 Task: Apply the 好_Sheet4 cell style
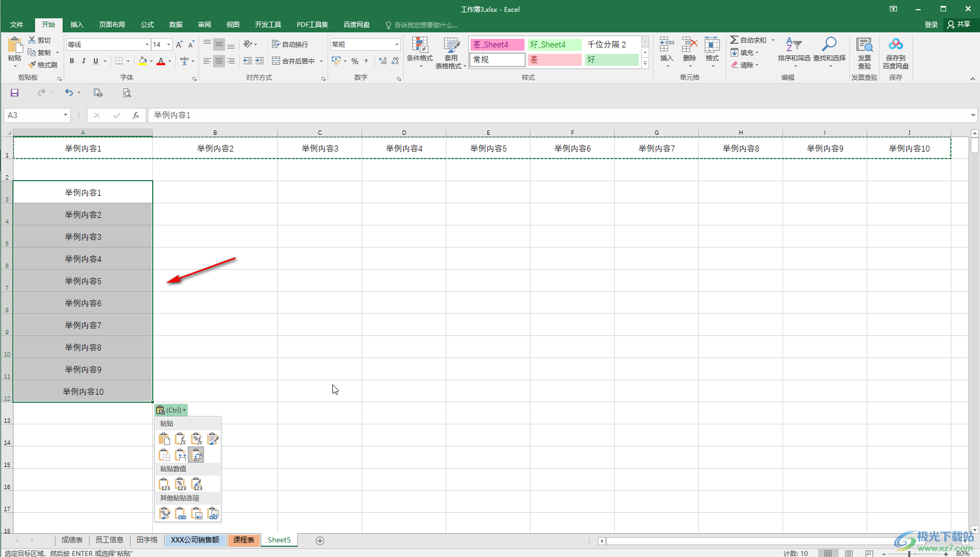click(x=554, y=44)
